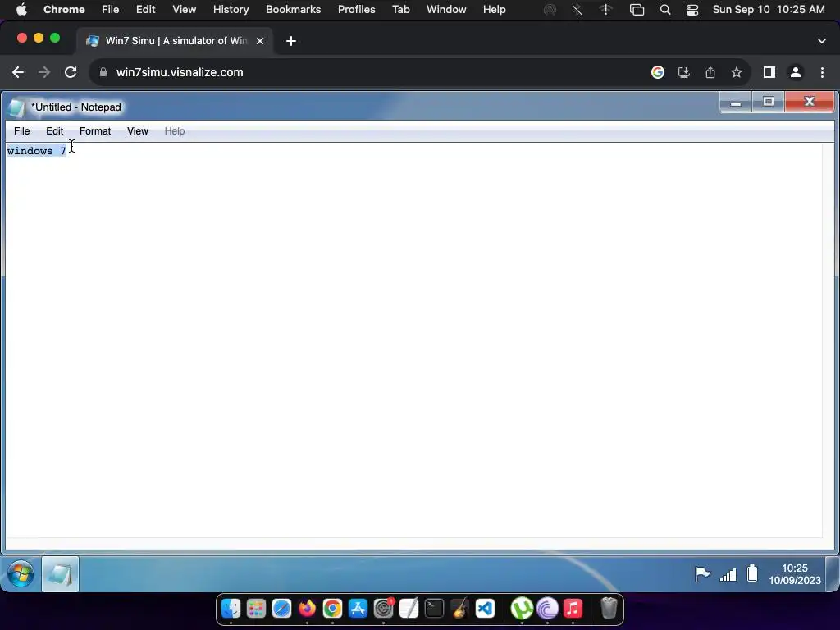This screenshot has height=630, width=840.
Task: Click the Notepad taskbar button
Action: pos(60,574)
